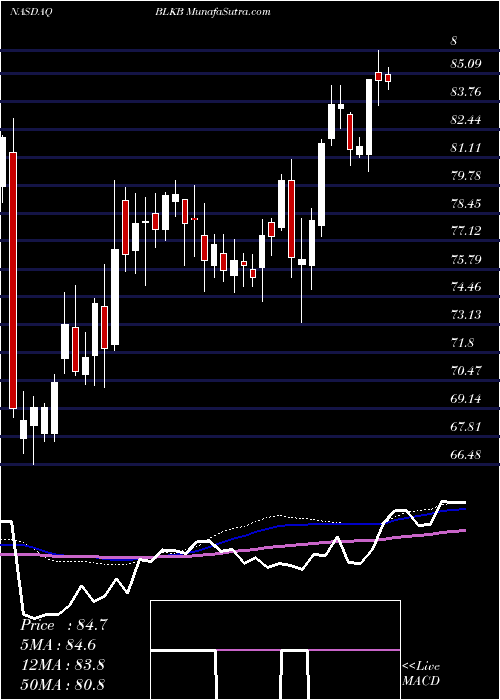Select the 77.12 price axis label
500x700 pixels.
[466, 231]
